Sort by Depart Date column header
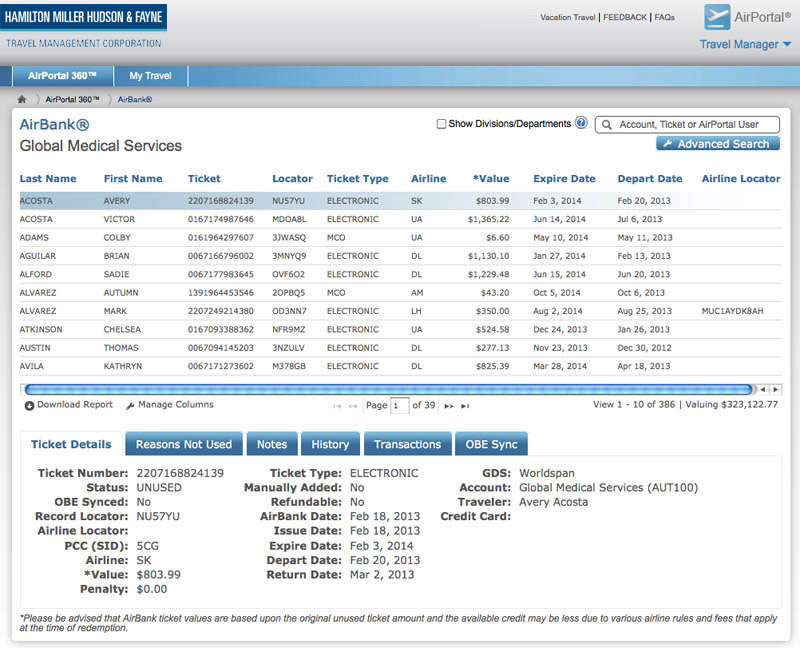Image resolution: width=800 pixels, height=648 pixels. [649, 179]
